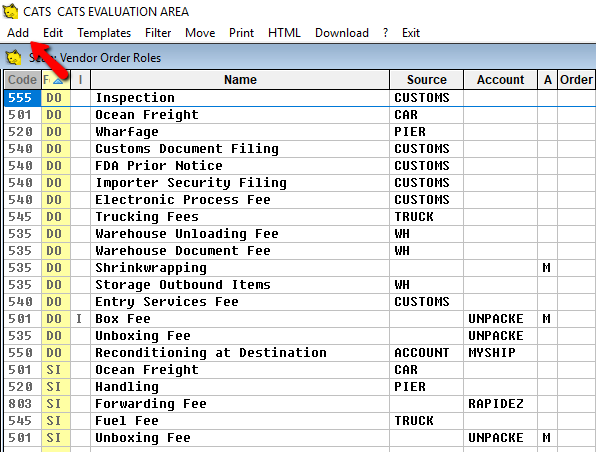Sort by the Code column header
This screenshot has width=596, height=452.
[22, 79]
